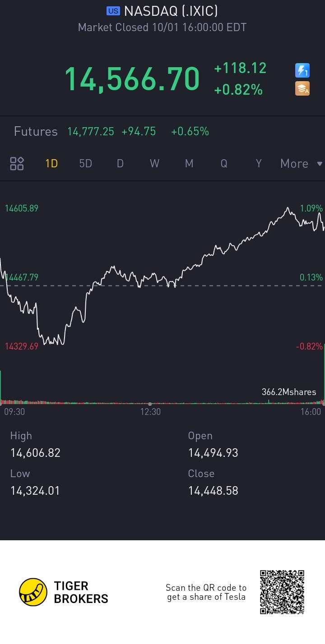Viewport: 325px width, 644px height.
Task: Select the Y yearly chart tab
Action: click(x=259, y=163)
